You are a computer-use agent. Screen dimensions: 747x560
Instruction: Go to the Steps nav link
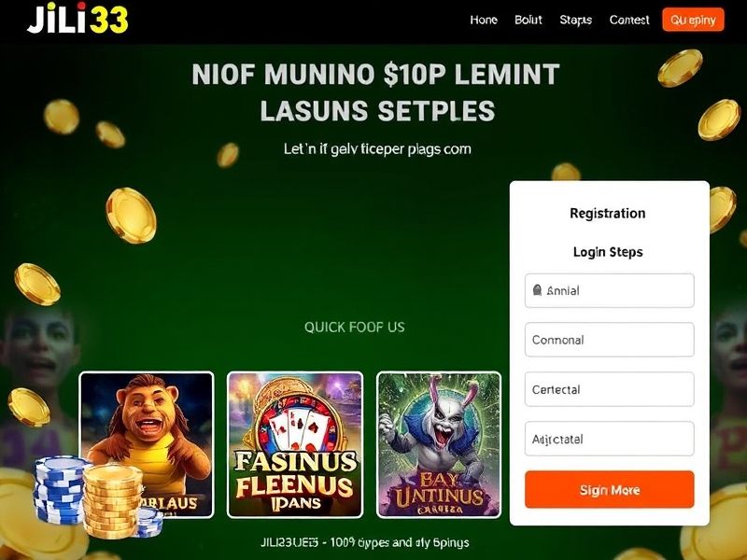tap(575, 20)
